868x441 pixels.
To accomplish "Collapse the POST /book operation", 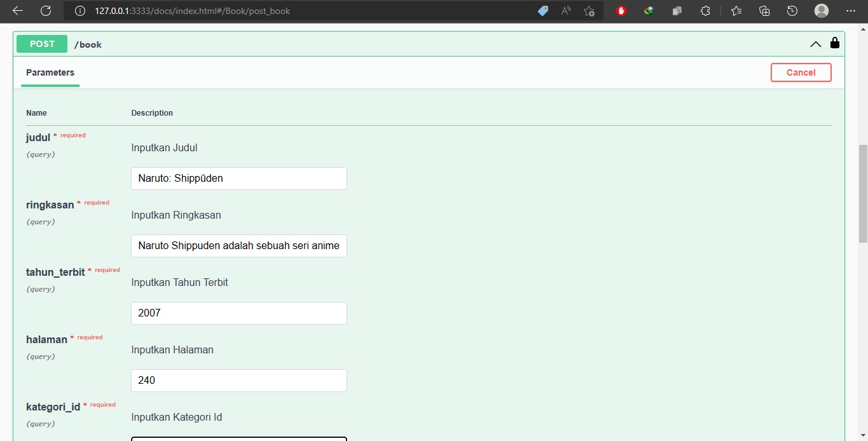I will click(x=815, y=44).
